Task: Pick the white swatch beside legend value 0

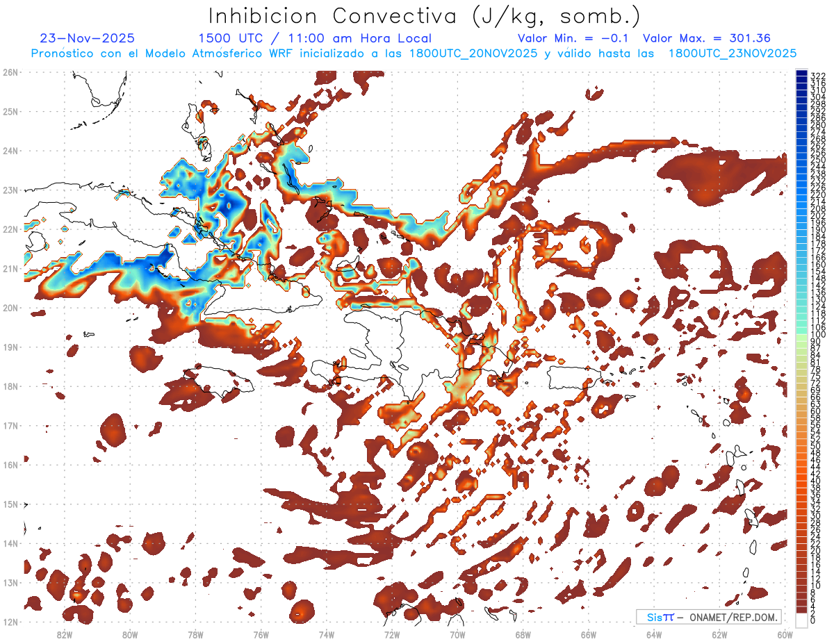Action: point(801,620)
